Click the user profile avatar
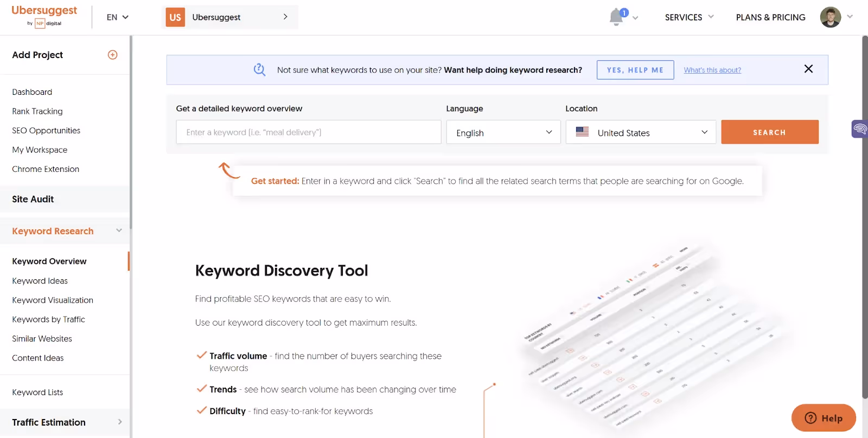 [830, 17]
